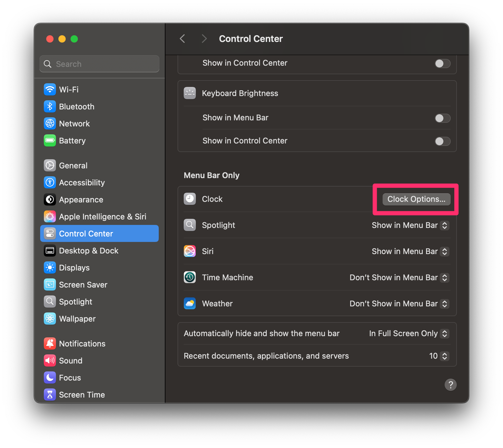Go back with the left chevron
Screen dimensions: 503x448
click(182, 39)
